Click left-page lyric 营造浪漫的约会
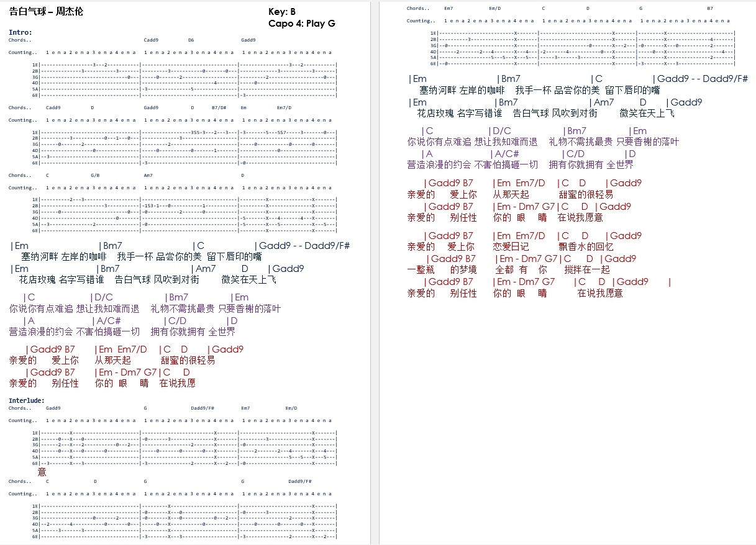Screen dimensions: 756x545 42,332
